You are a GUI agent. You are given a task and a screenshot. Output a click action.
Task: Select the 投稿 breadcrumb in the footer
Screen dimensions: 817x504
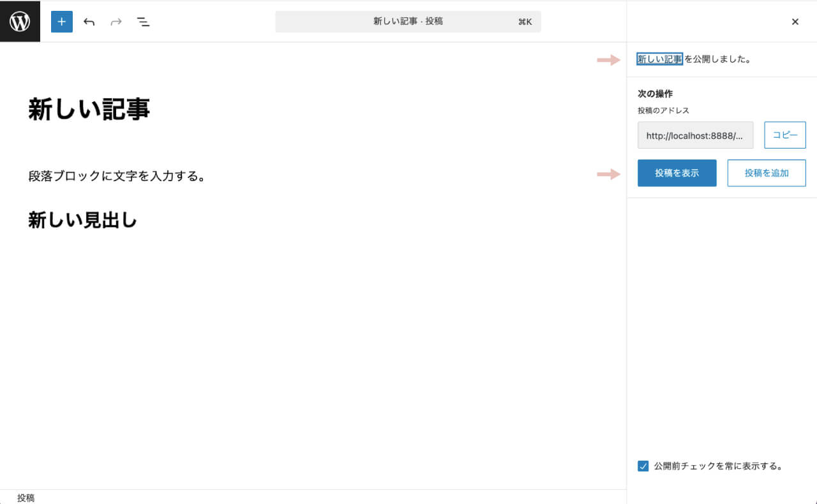coord(27,498)
